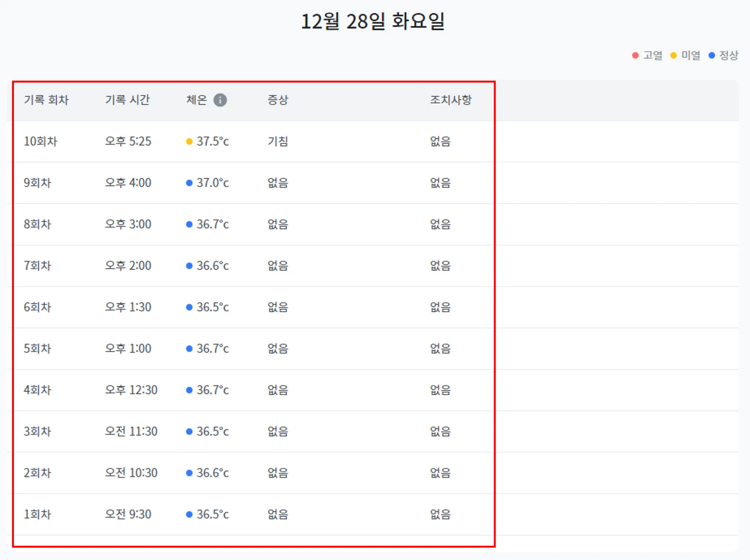Screen dimensions: 750x560
Task: Click the blue 정상 legend dot
Action: click(712, 55)
